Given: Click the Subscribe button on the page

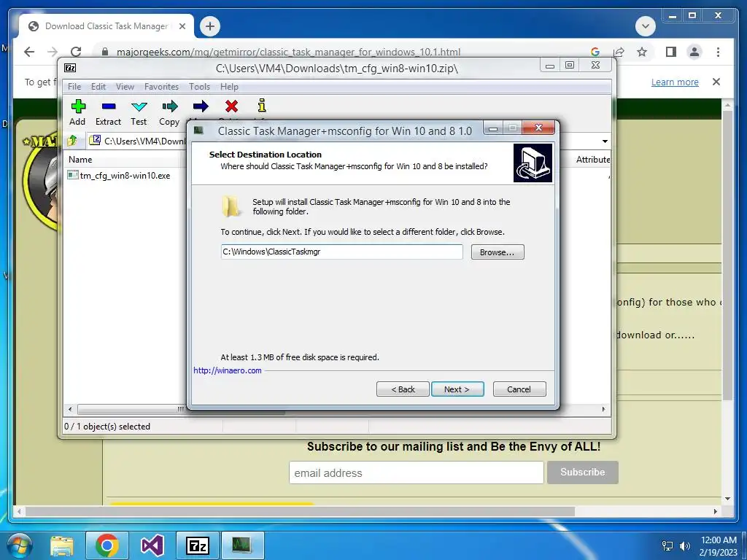Looking at the screenshot, I should pyautogui.click(x=583, y=472).
